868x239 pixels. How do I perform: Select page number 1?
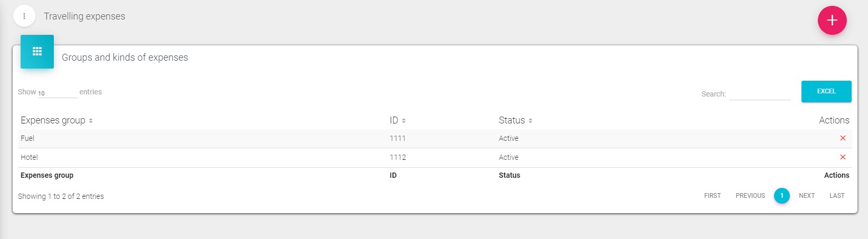pyautogui.click(x=781, y=196)
